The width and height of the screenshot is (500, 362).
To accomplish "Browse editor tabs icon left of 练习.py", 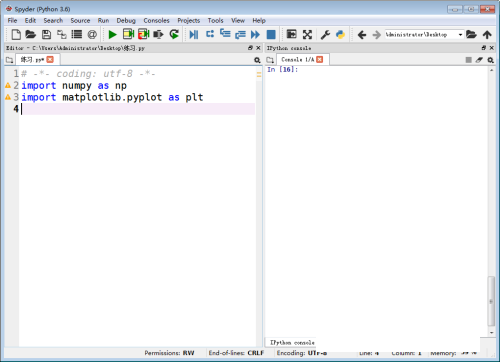I will [x=9, y=60].
